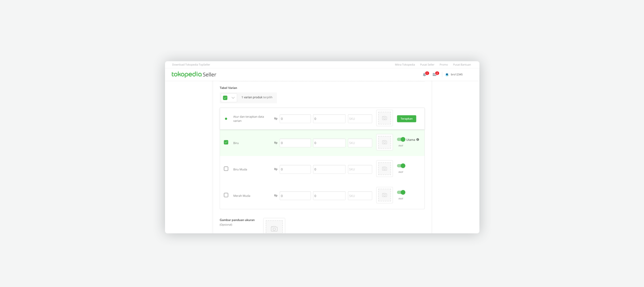Click the Utama info icon

[x=418, y=139]
